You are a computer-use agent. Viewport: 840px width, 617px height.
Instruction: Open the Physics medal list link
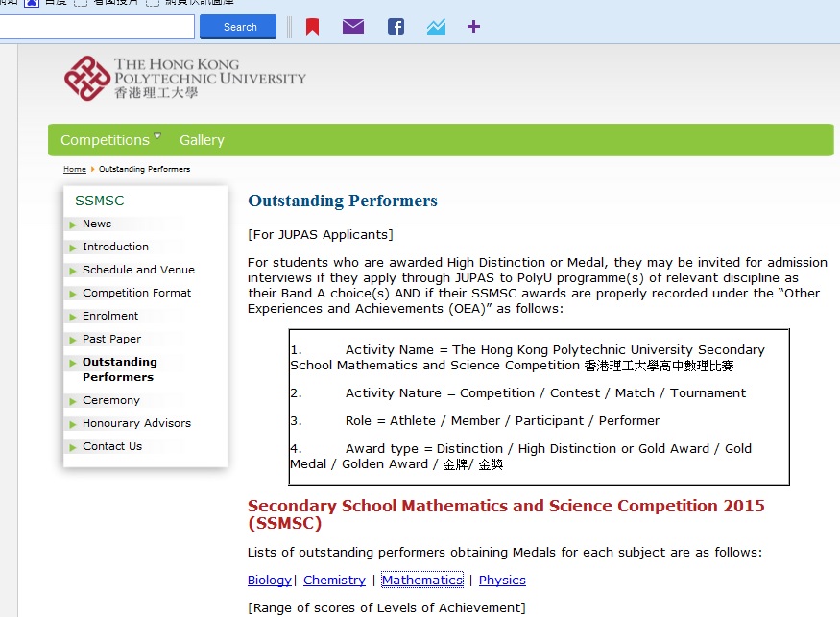[x=502, y=581]
